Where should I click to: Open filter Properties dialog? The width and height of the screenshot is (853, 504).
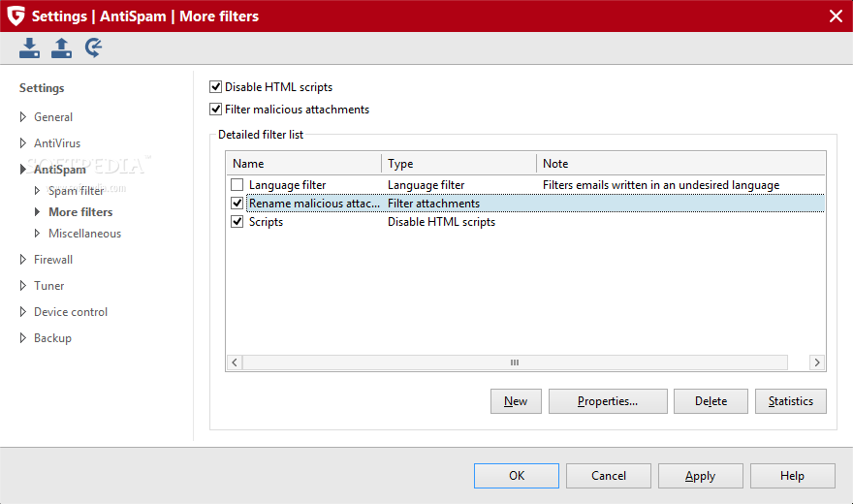click(608, 401)
